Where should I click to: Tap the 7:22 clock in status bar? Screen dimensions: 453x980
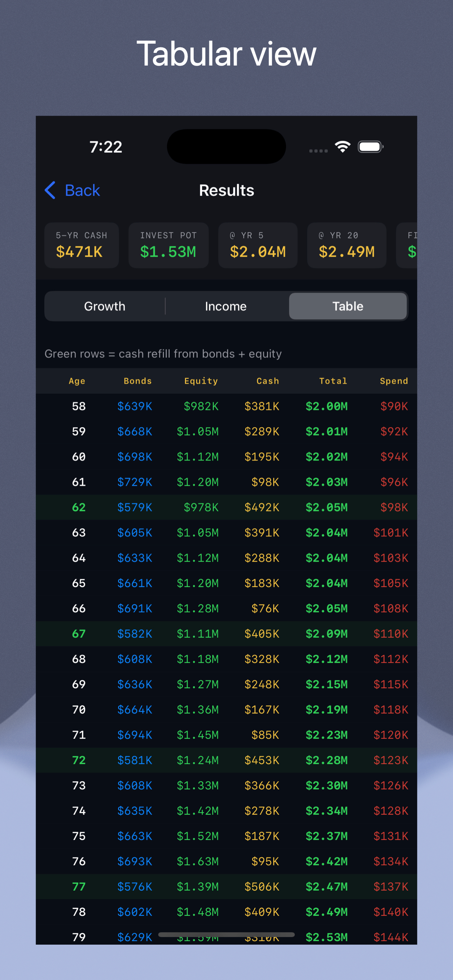[106, 147]
